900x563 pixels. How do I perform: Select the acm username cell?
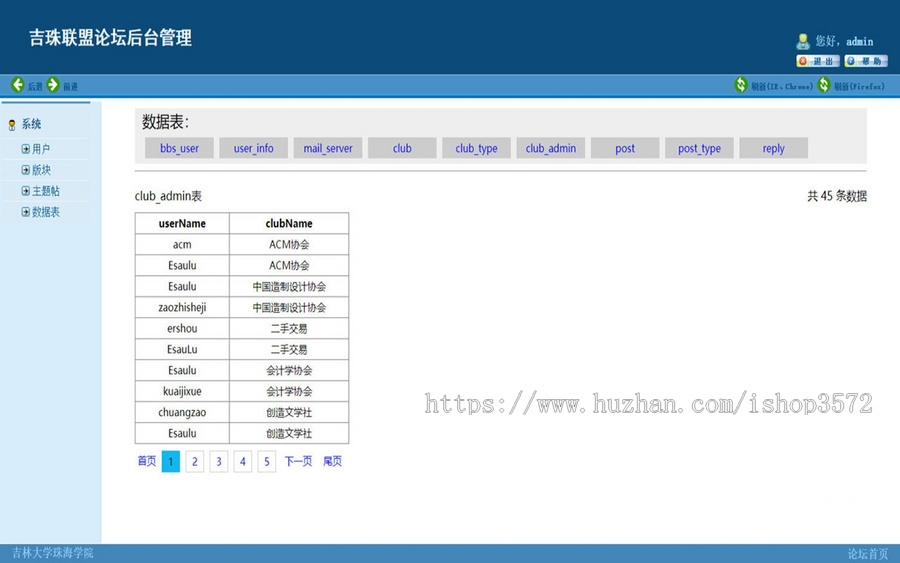[x=182, y=244]
